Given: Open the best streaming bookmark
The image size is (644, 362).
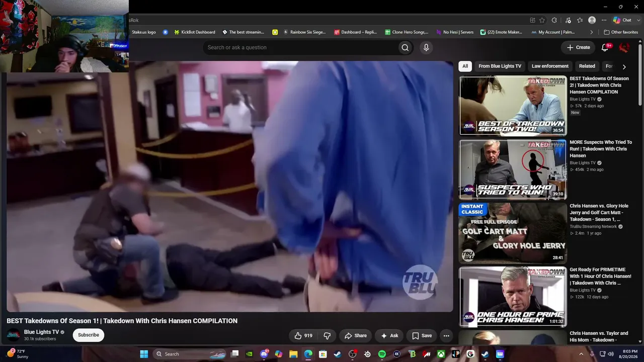Looking at the screenshot, I should point(244,32).
